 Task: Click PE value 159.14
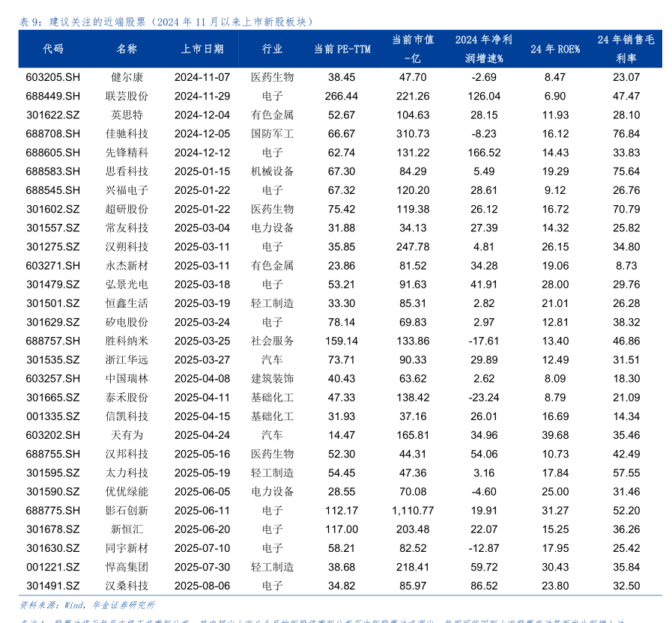(342, 341)
